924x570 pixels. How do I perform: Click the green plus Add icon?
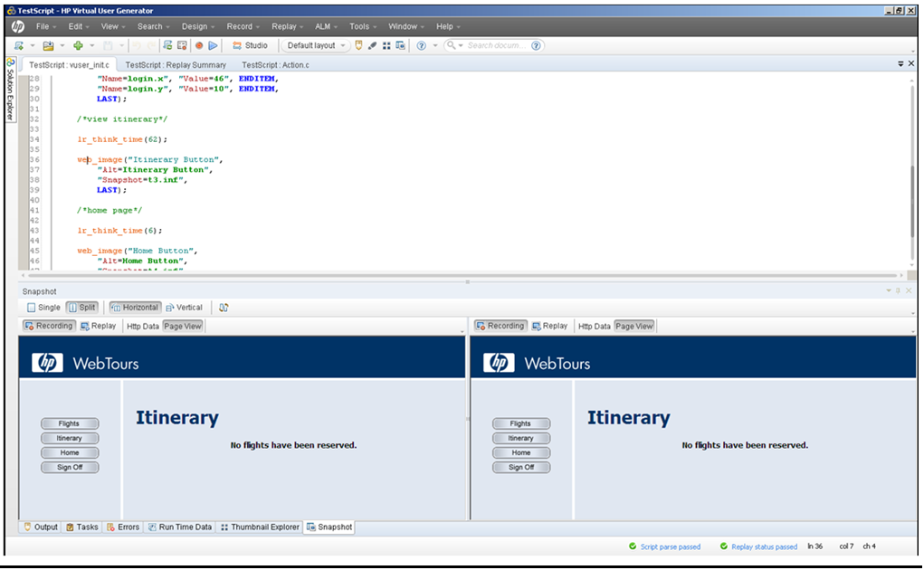78,45
